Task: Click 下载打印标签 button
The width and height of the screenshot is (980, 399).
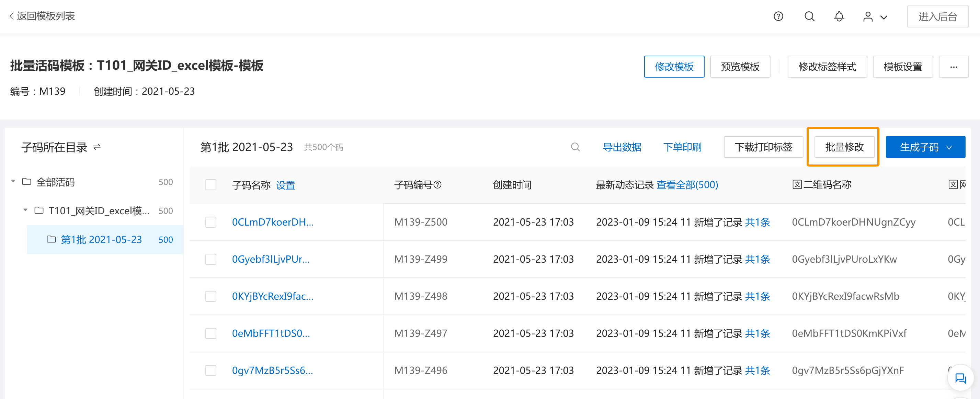Action: click(x=763, y=147)
